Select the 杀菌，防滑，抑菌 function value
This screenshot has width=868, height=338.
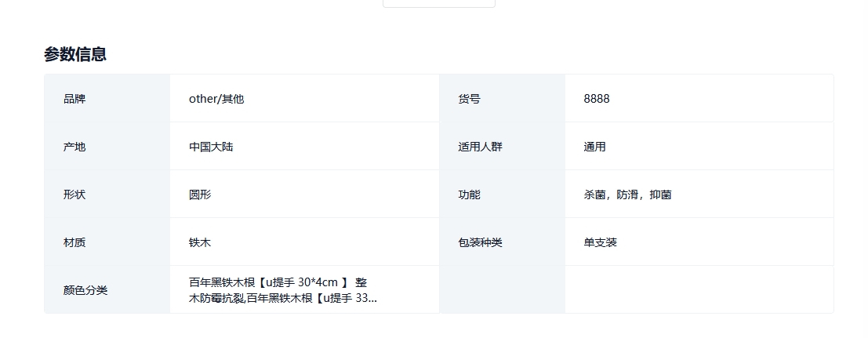point(628,194)
